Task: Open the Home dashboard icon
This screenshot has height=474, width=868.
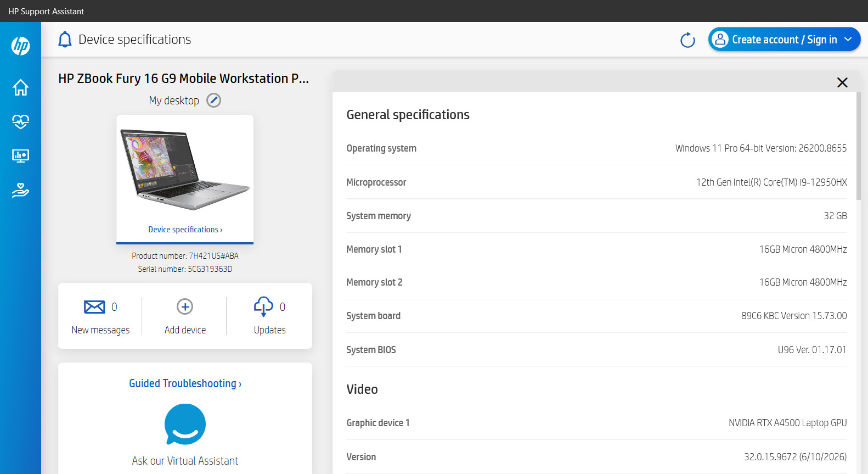Action: click(20, 87)
